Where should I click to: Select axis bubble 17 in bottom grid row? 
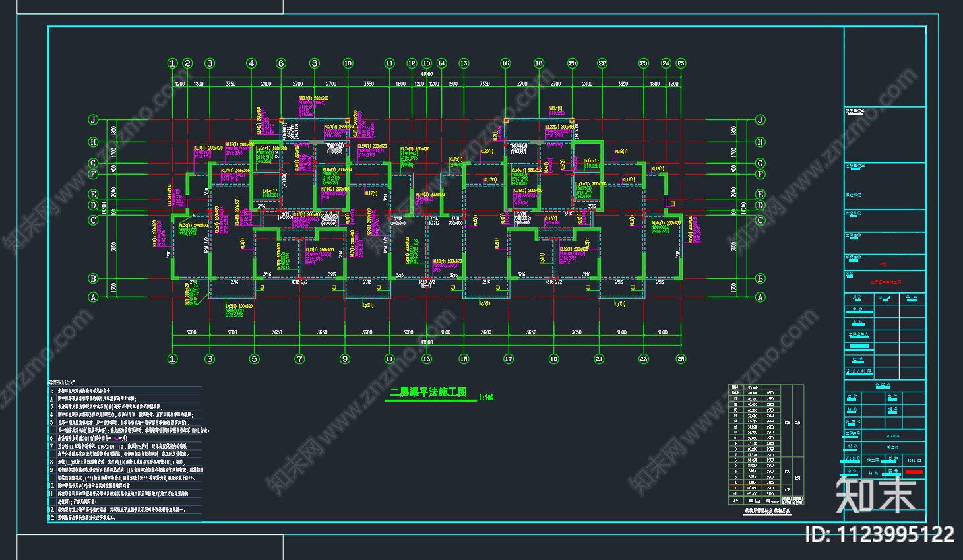509,359
